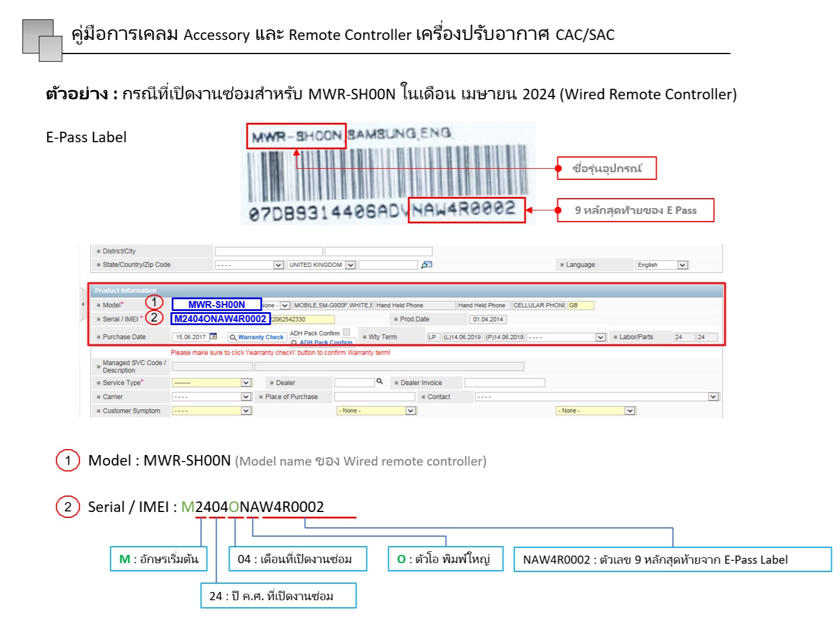This screenshot has width=840, height=629.
Task: Click the 'District/City' label
Action: coord(119,251)
